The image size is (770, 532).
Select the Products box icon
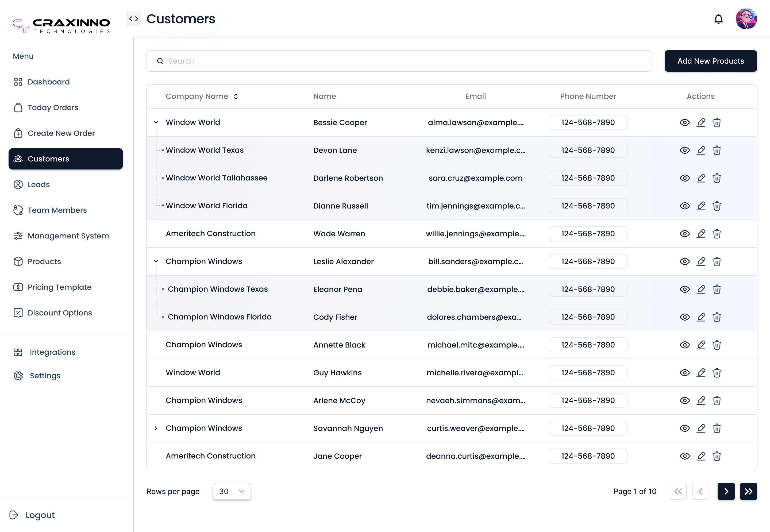[x=18, y=261]
